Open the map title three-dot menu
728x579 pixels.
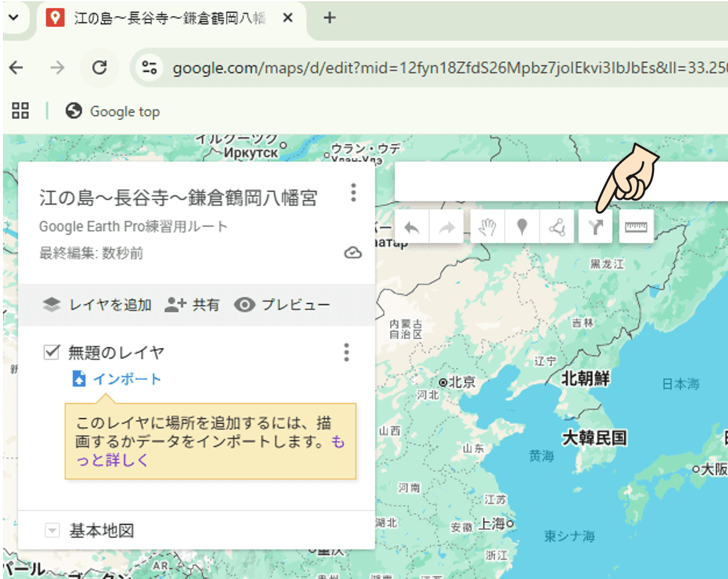tap(353, 193)
